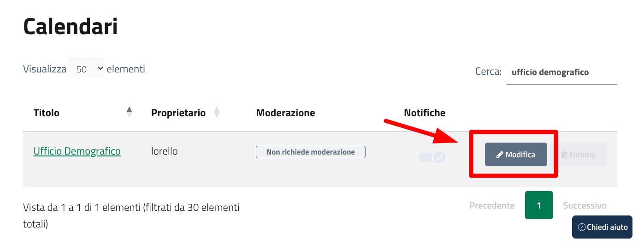
Task: Click the trash icon on Elimina
Action: pos(564,155)
